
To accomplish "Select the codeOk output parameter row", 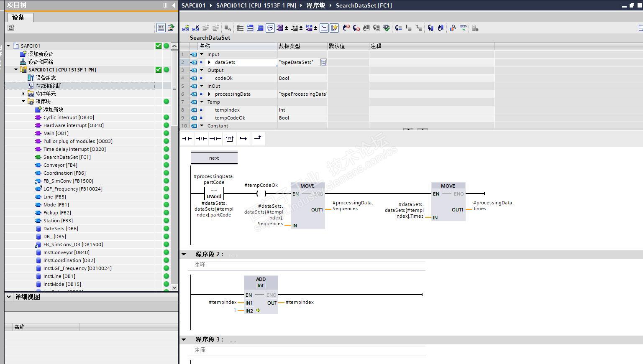I will tap(337, 78).
